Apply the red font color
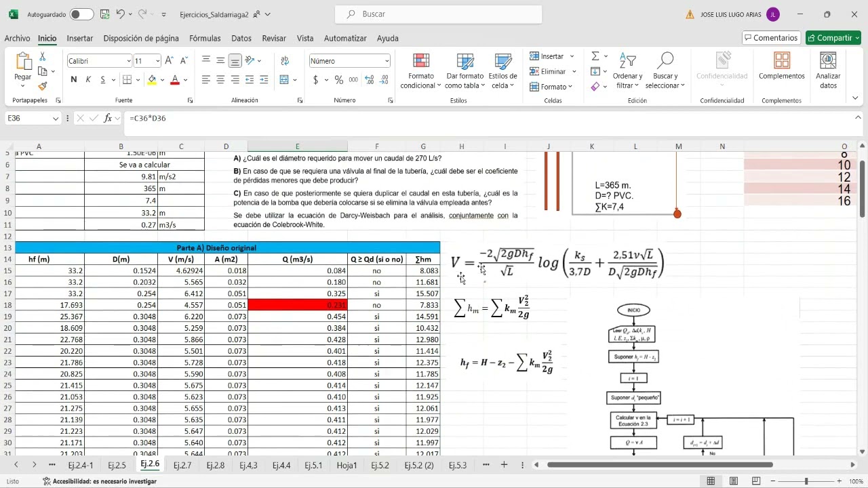This screenshot has height=488, width=868. click(175, 80)
